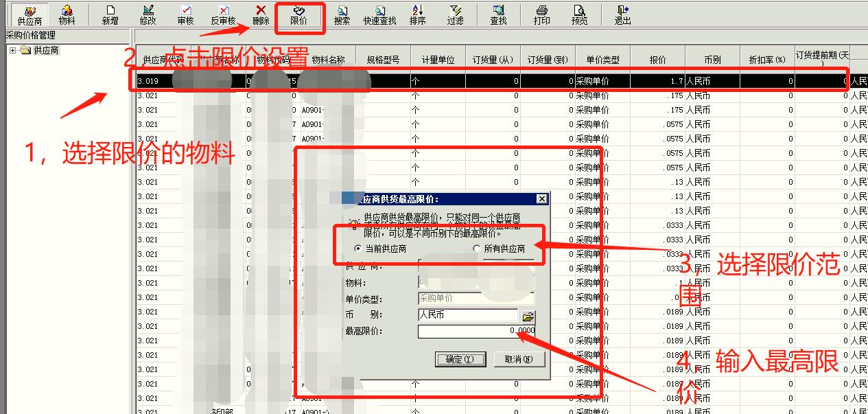Click the 过滤 filter toolbar item
Image resolution: width=868 pixels, height=414 pixels.
click(457, 12)
